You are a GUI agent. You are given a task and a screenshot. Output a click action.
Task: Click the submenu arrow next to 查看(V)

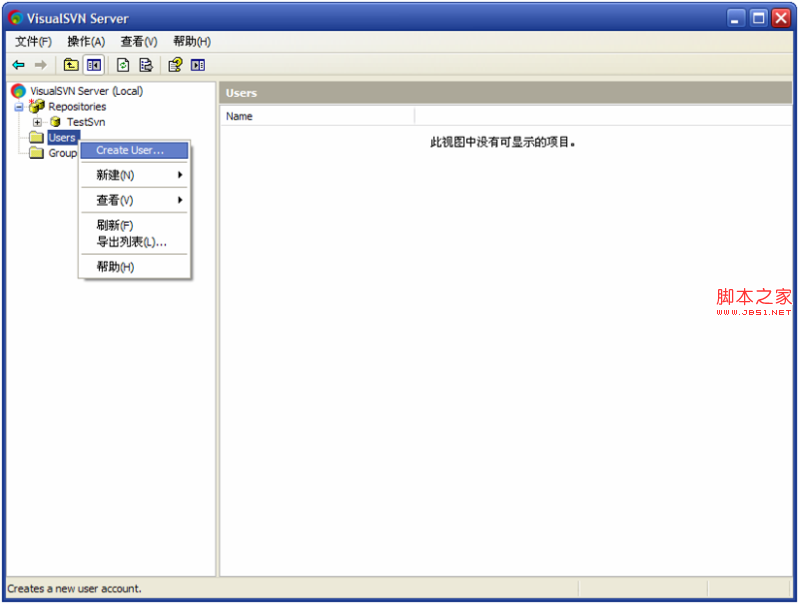[x=180, y=200]
